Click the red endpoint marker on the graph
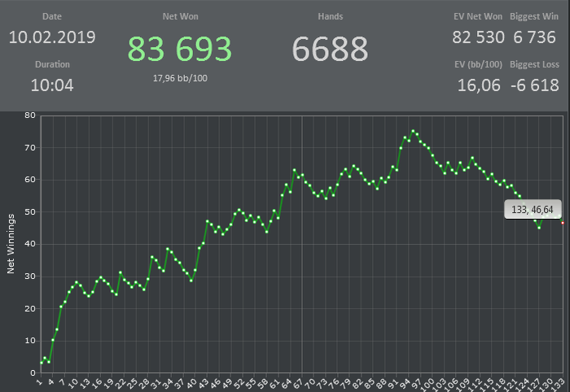Screen dimensions: 570x392 point(563,223)
